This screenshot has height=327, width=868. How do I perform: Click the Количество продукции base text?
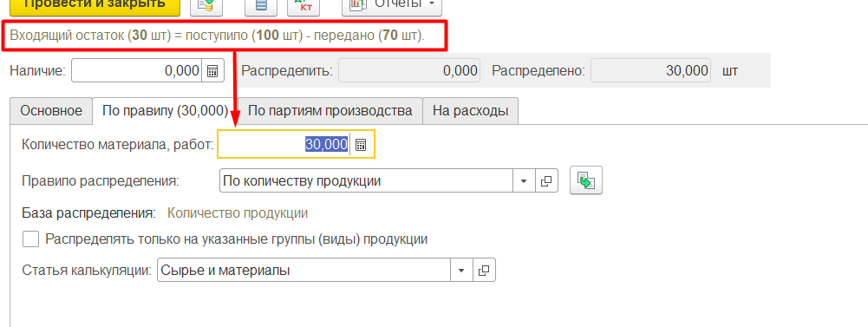pyautogui.click(x=238, y=213)
